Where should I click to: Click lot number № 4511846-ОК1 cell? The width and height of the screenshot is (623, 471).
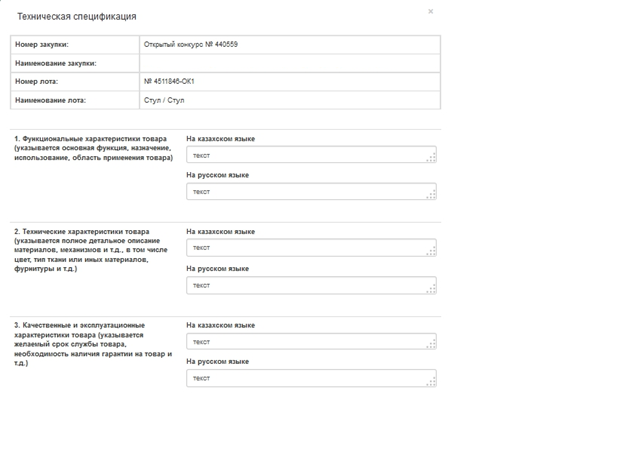(x=169, y=82)
